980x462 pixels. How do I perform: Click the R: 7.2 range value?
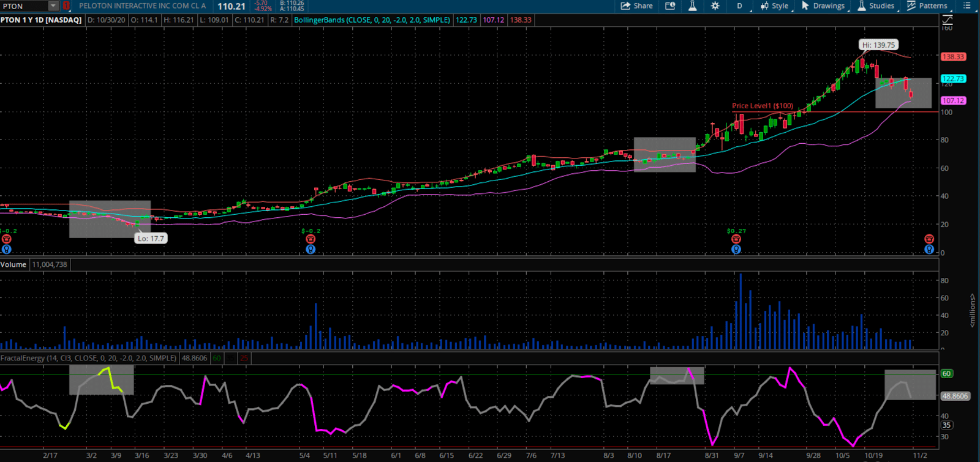pos(279,20)
